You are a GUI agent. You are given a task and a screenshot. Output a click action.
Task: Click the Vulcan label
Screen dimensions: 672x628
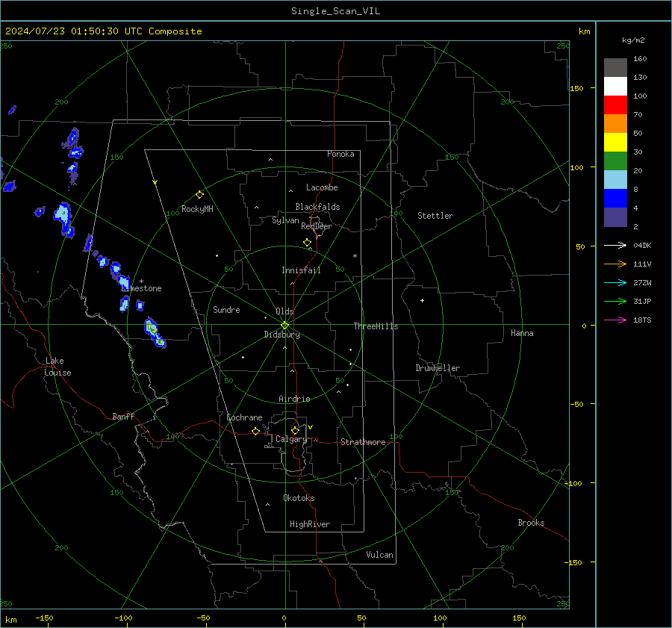(x=379, y=555)
